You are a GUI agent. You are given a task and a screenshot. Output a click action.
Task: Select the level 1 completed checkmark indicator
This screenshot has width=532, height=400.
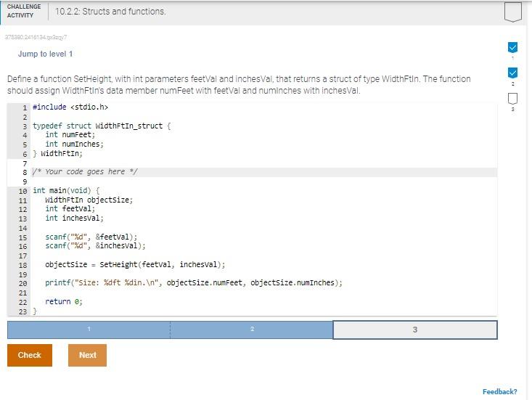512,47
